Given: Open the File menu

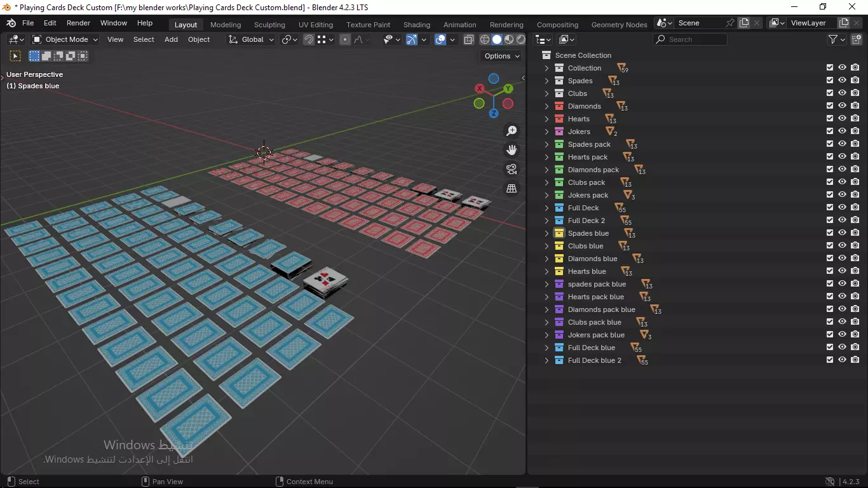Looking at the screenshot, I should click(x=28, y=23).
